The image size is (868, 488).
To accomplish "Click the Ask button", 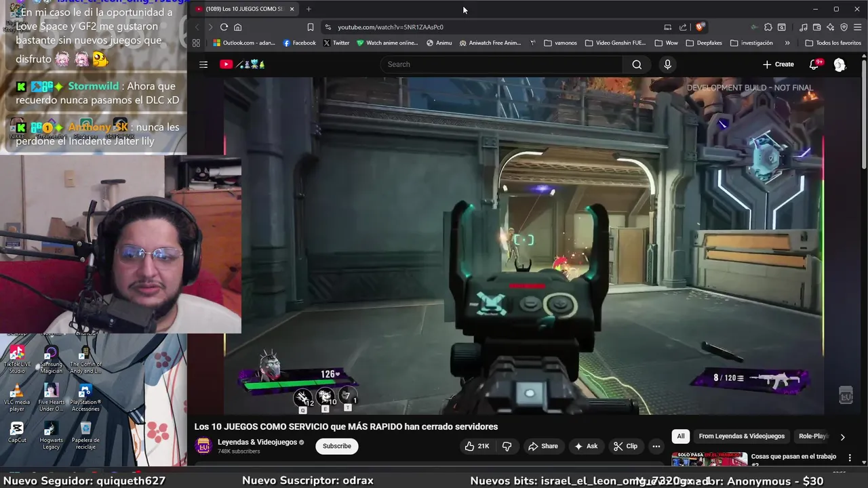I will 586,446.
